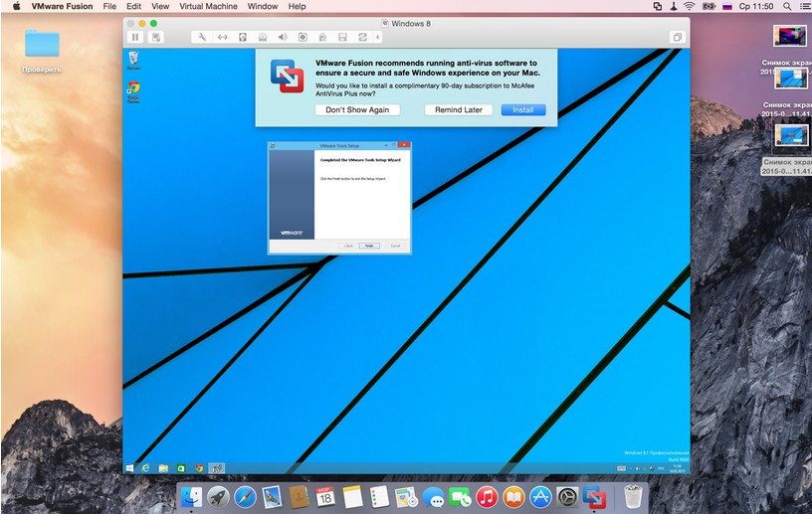Viewport: 812px width, 514px height.
Task: Take a VM snapshot with the toolbar icon
Action: point(157,37)
